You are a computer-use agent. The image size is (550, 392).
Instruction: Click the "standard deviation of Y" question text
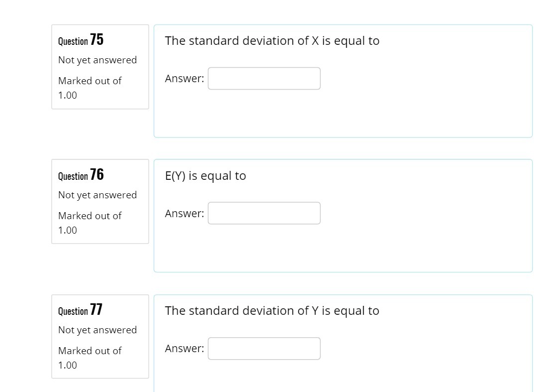pos(272,311)
